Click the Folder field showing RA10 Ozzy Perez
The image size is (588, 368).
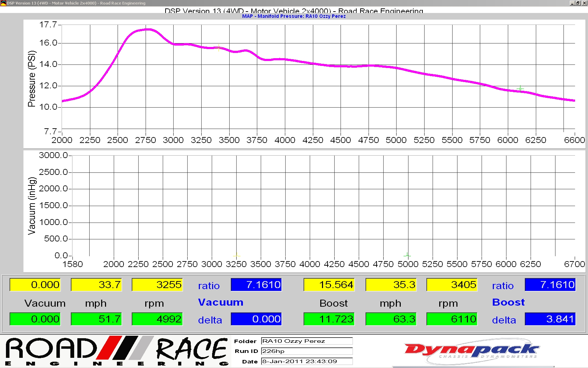(x=307, y=341)
